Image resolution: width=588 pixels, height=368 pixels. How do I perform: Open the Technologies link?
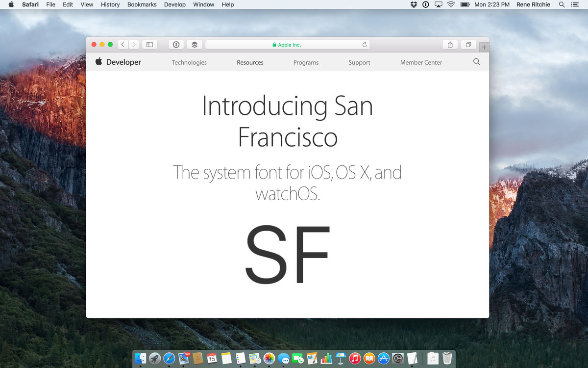tap(189, 62)
